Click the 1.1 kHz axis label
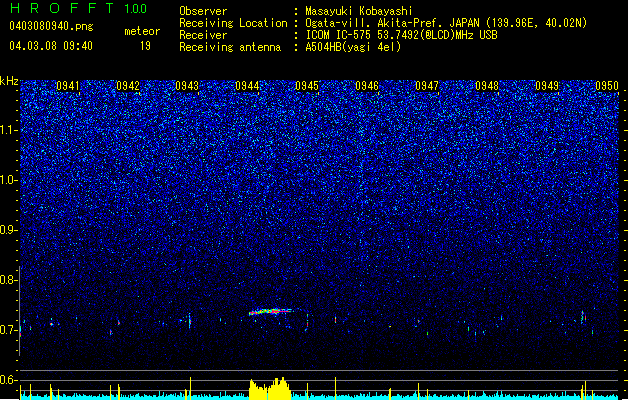This screenshot has width=629, height=400. 8,130
